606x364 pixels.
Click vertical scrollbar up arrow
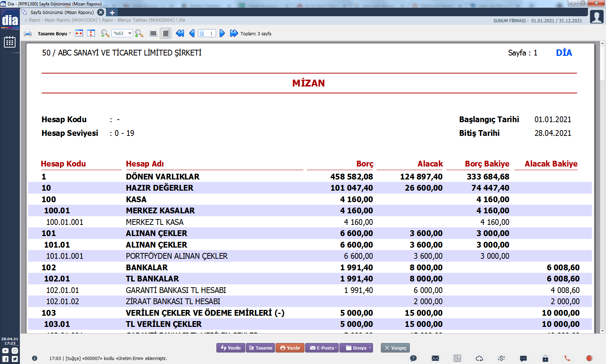[x=602, y=43]
